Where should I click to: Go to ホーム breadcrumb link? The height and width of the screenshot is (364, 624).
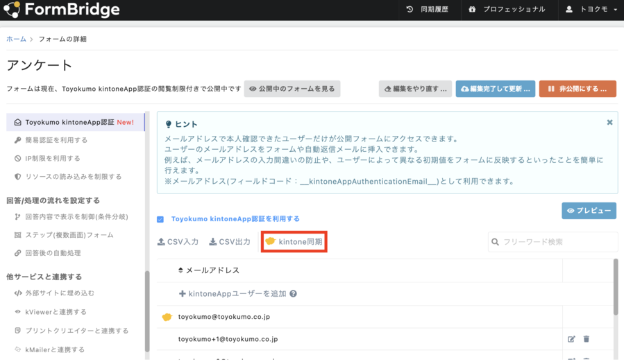click(x=16, y=39)
